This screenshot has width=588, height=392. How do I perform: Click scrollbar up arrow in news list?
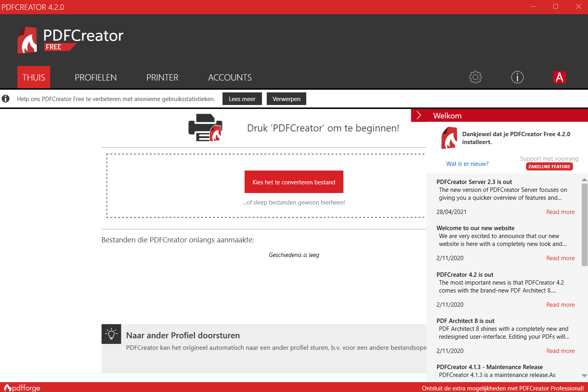pos(584,180)
